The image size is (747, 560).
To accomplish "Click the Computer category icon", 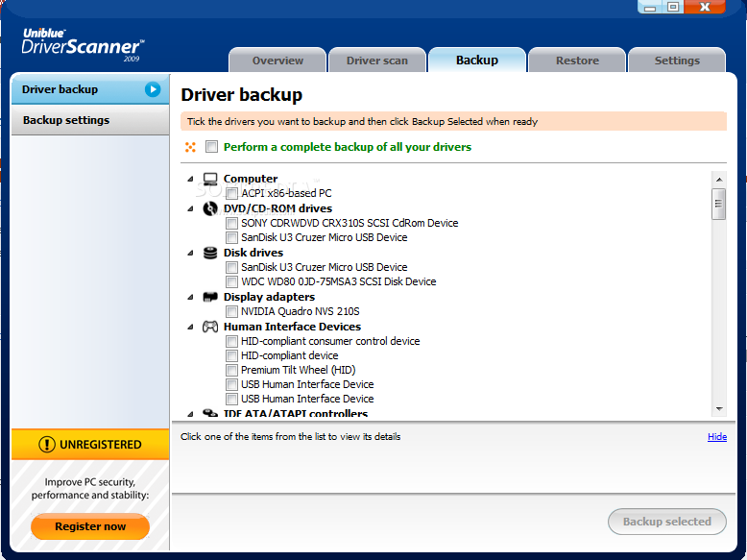I will (x=210, y=179).
